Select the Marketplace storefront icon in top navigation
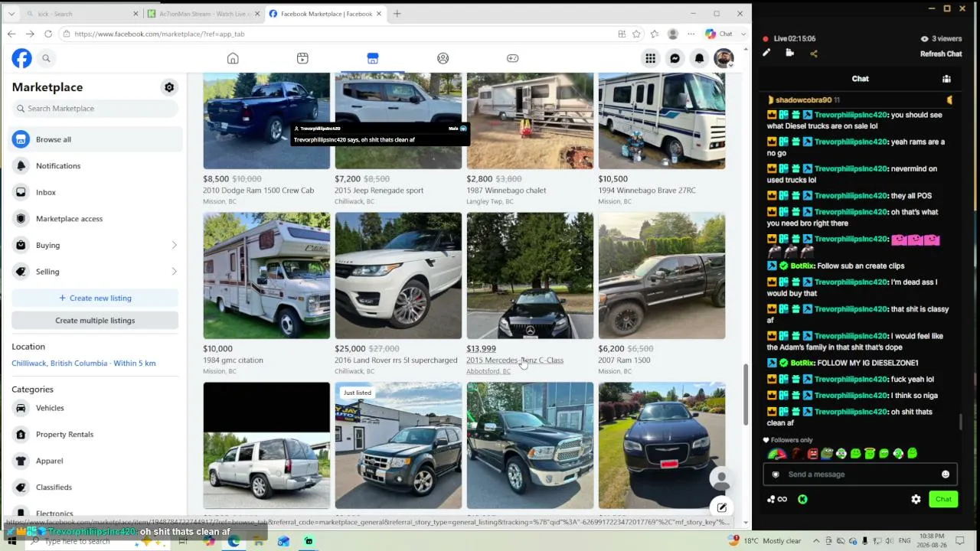This screenshot has height=551, width=980. (x=373, y=59)
